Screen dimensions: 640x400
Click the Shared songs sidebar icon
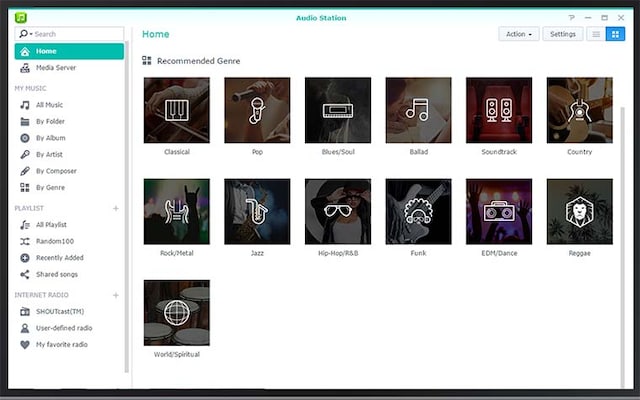click(x=25, y=274)
